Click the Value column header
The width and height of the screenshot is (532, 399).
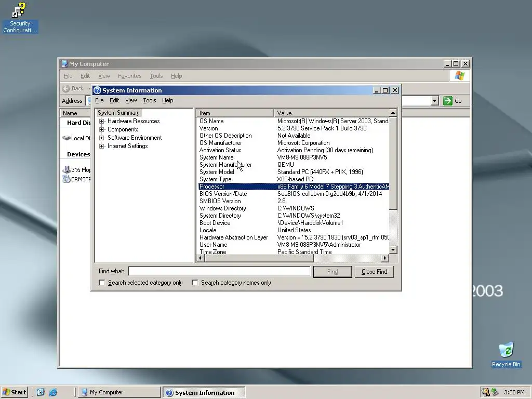331,113
